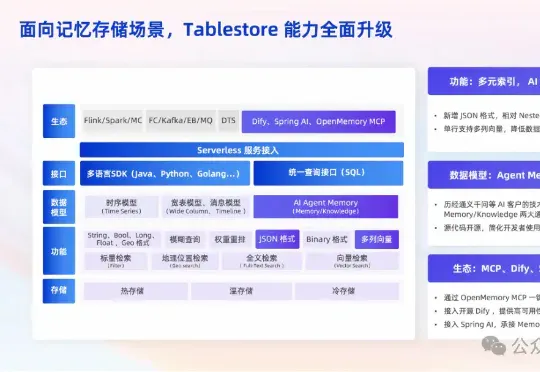The image size is (540, 372).
Task: Select the 功能 row label
Action: click(59, 251)
